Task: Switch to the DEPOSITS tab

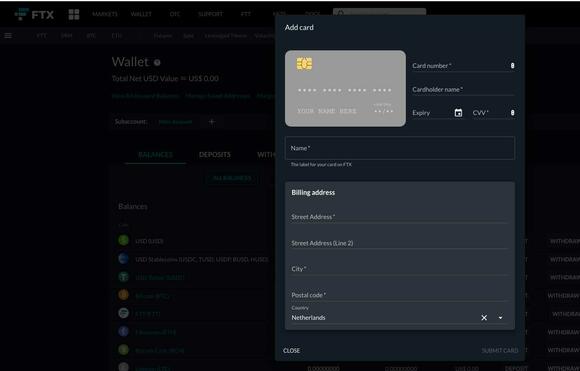Action: (x=215, y=155)
